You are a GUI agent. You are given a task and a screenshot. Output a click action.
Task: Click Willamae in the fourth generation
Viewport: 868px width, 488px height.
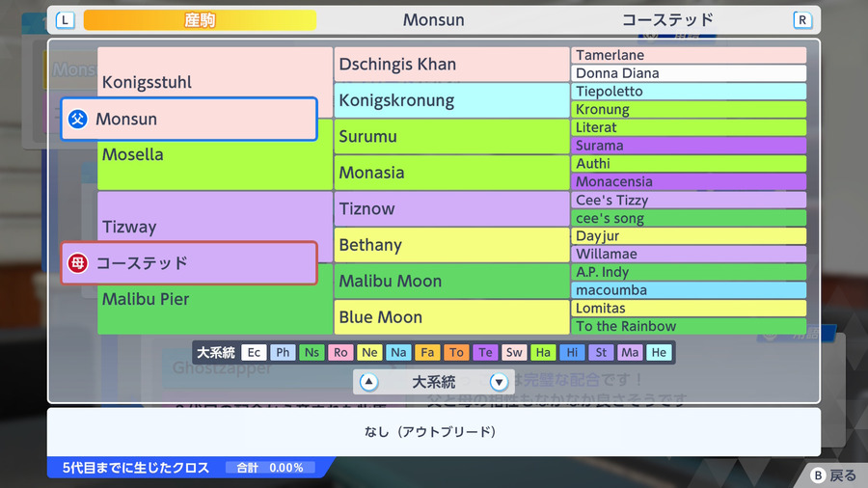point(689,254)
